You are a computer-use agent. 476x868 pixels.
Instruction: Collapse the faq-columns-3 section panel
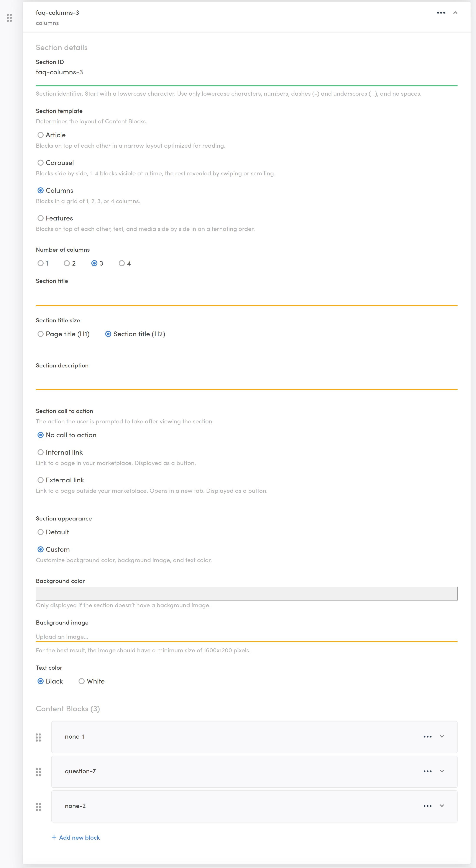(x=455, y=13)
